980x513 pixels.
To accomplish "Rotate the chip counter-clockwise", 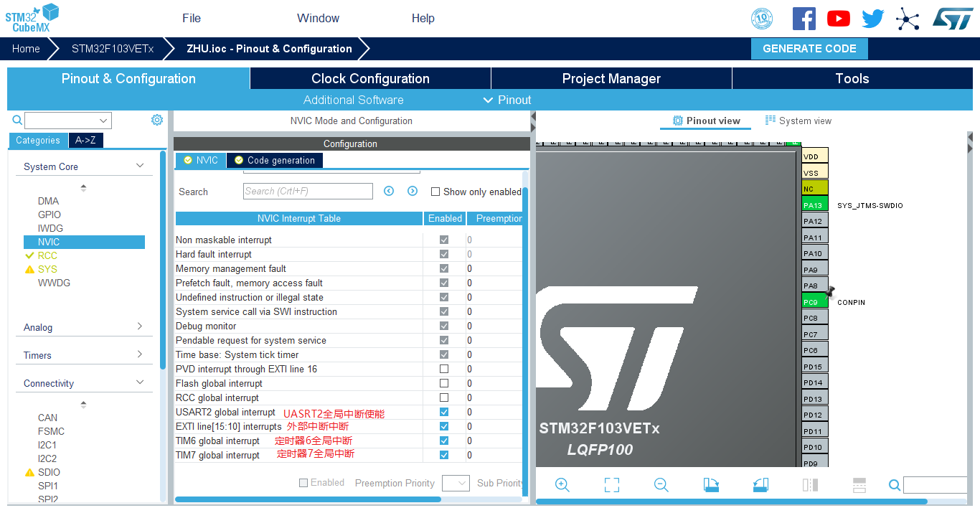I will (x=761, y=485).
